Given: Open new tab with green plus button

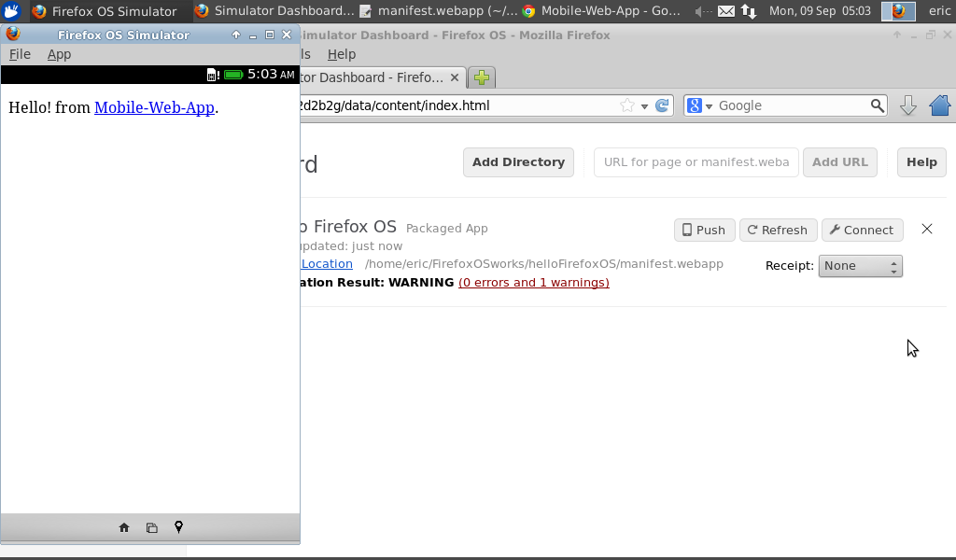Looking at the screenshot, I should (x=482, y=77).
